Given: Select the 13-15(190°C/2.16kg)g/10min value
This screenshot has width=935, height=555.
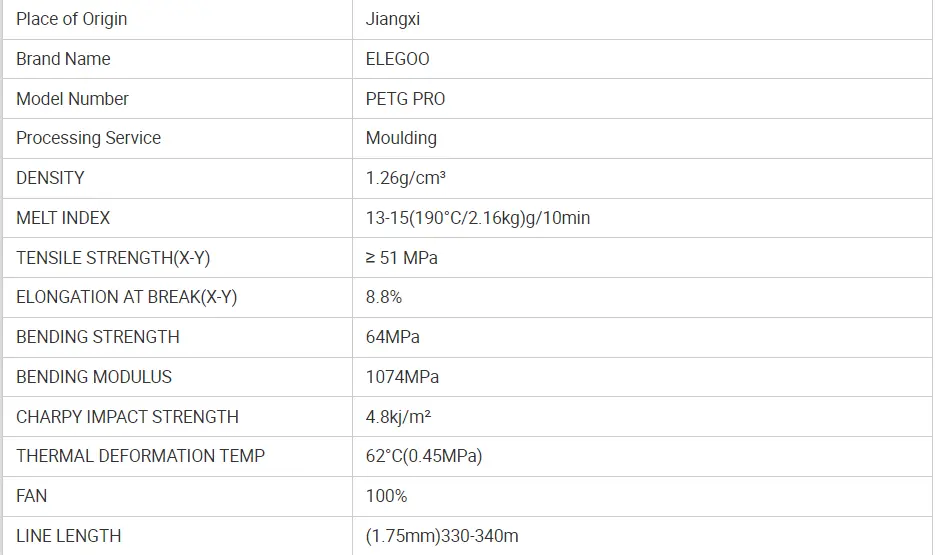Looking at the screenshot, I should (478, 218).
